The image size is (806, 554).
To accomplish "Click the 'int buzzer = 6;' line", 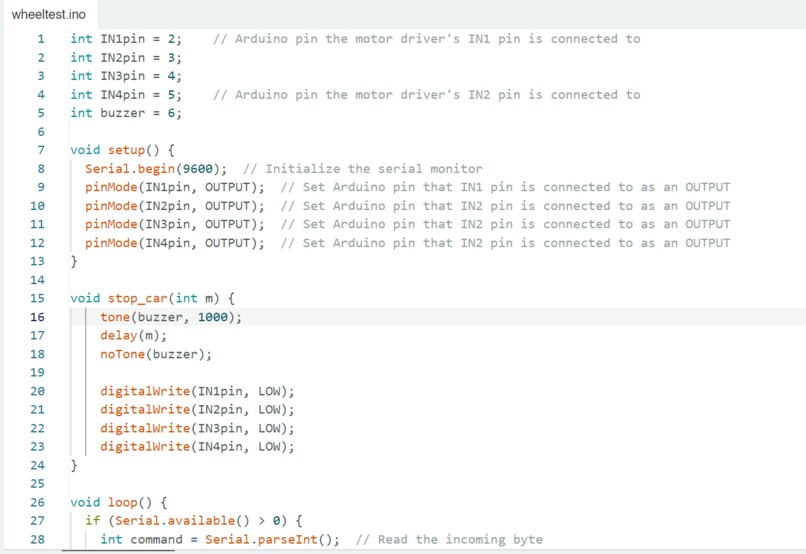I will point(126,113).
